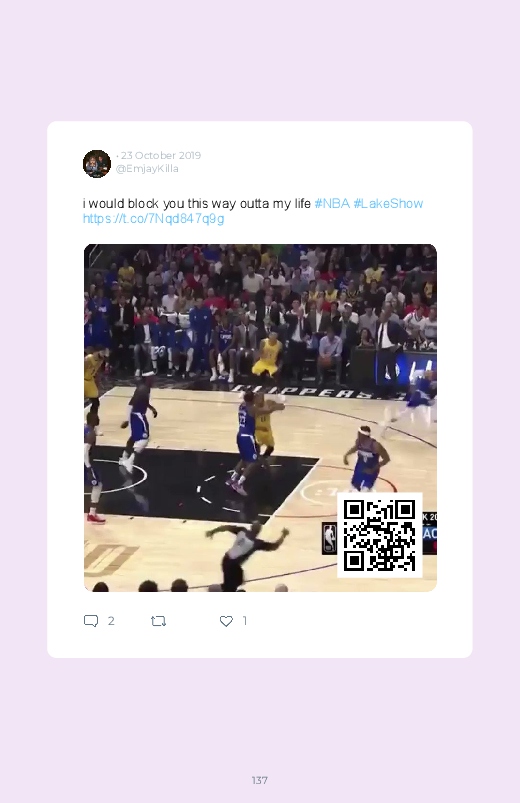This screenshot has width=520, height=803.
Task: Click the QR code on the video
Action: click(x=380, y=535)
